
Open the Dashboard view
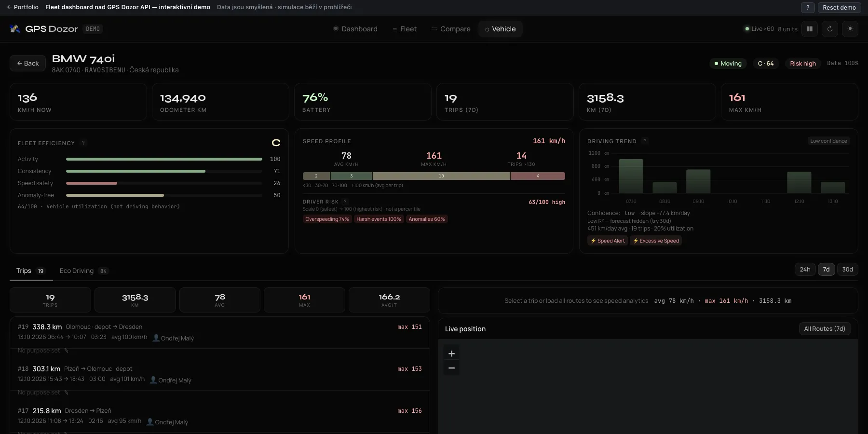click(x=355, y=29)
